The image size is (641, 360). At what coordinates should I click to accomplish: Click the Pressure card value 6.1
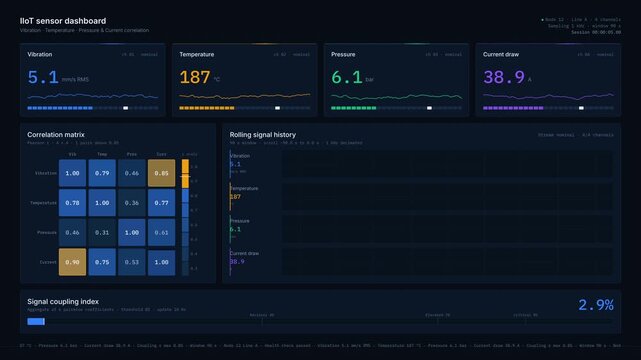coord(347,77)
